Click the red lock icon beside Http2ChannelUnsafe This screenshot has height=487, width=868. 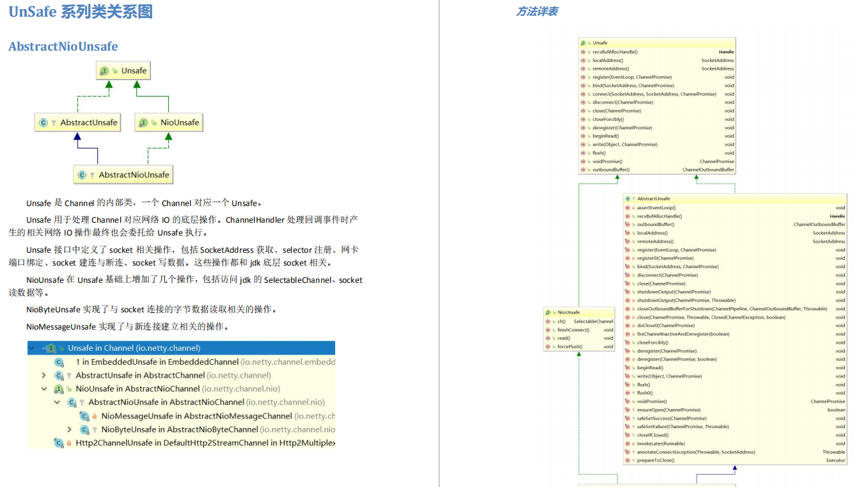click(x=69, y=443)
